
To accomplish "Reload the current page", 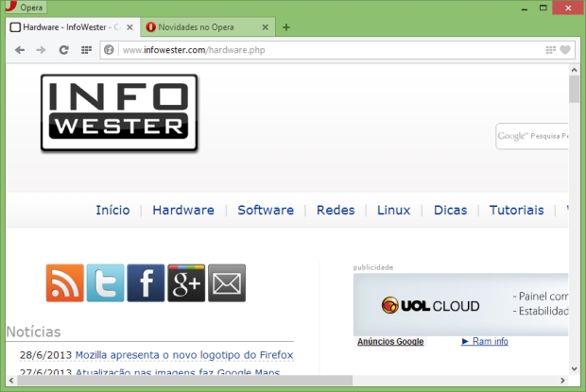I will click(x=64, y=50).
